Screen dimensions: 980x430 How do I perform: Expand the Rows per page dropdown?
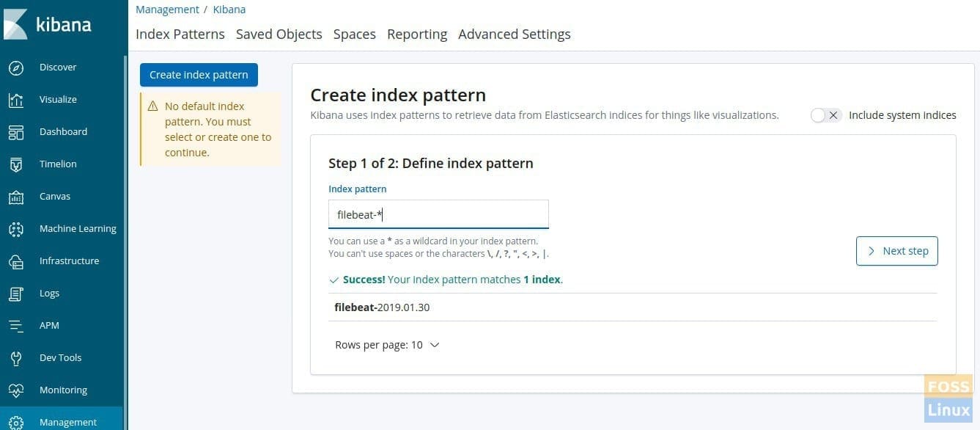point(387,345)
